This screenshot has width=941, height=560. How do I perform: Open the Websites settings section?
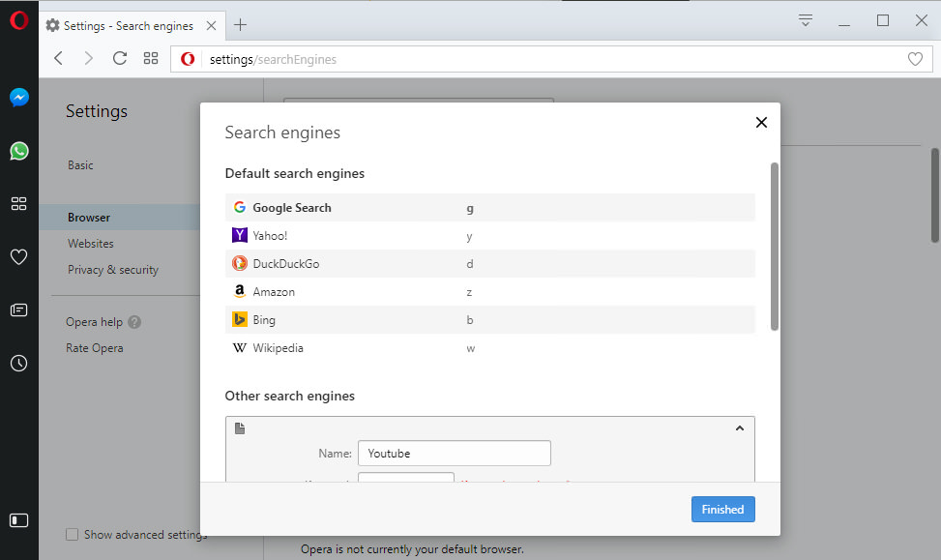tap(91, 244)
